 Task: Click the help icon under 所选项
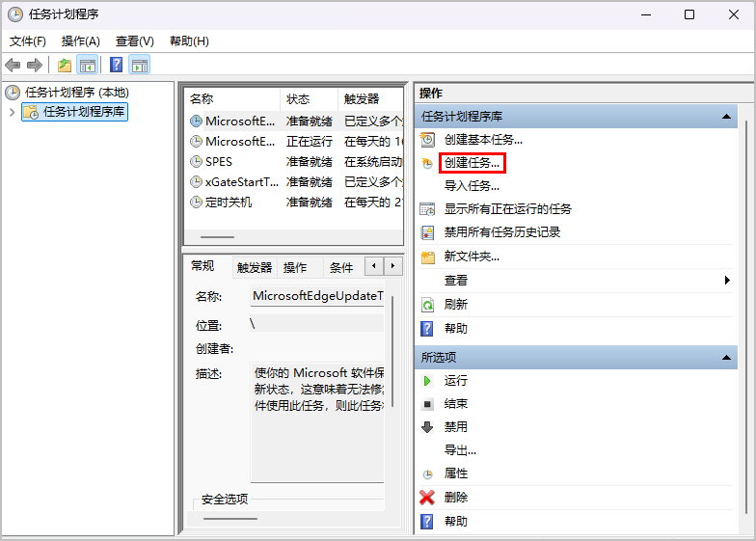click(427, 521)
